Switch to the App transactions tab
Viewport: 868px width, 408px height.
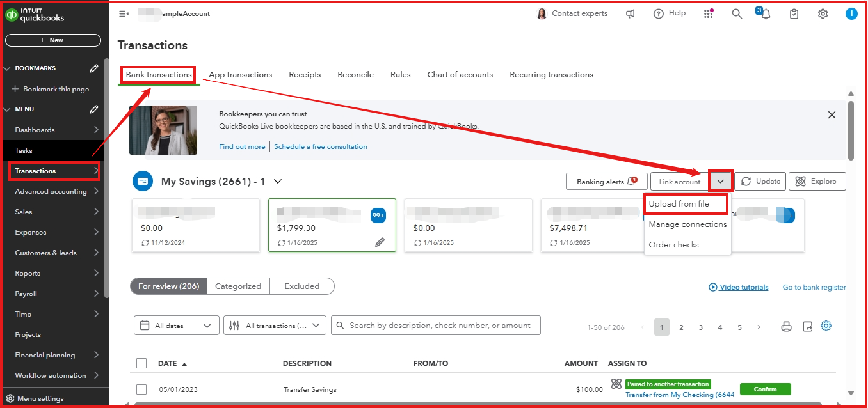point(241,75)
